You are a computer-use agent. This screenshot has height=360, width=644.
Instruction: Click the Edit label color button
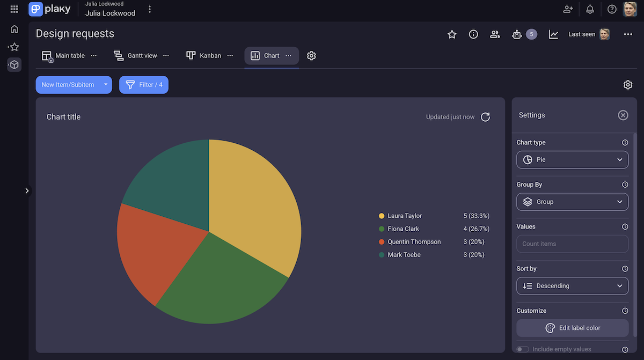point(572,328)
